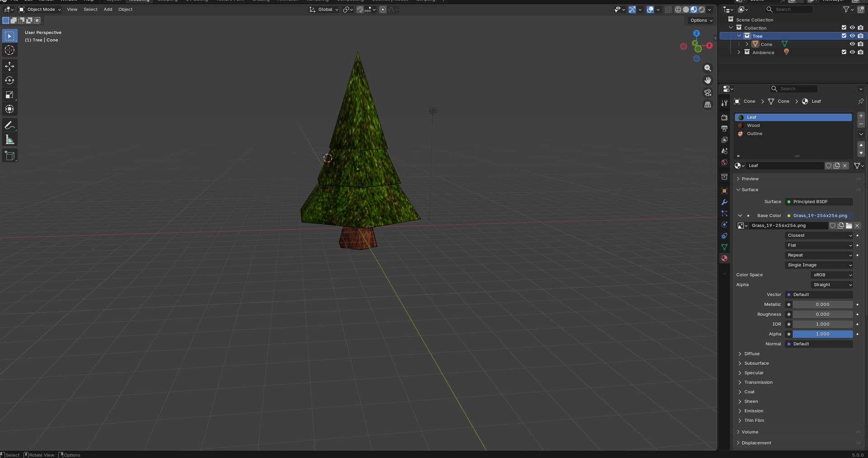Add a new material slot with plus button

tap(861, 116)
